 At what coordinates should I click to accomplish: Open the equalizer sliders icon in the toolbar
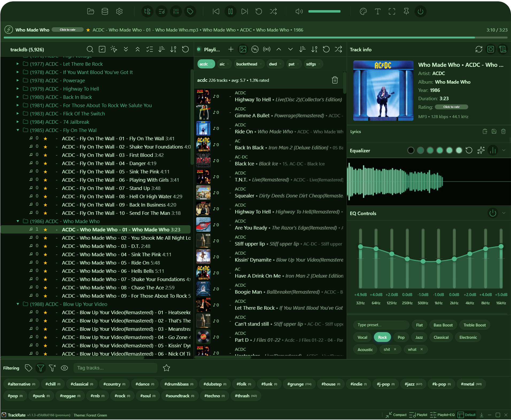tap(176, 11)
